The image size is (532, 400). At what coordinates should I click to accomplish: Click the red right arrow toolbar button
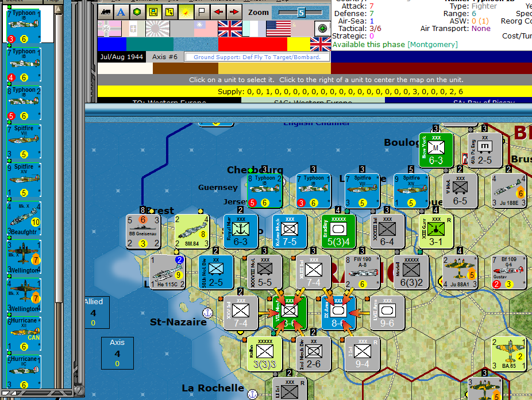tap(234, 12)
